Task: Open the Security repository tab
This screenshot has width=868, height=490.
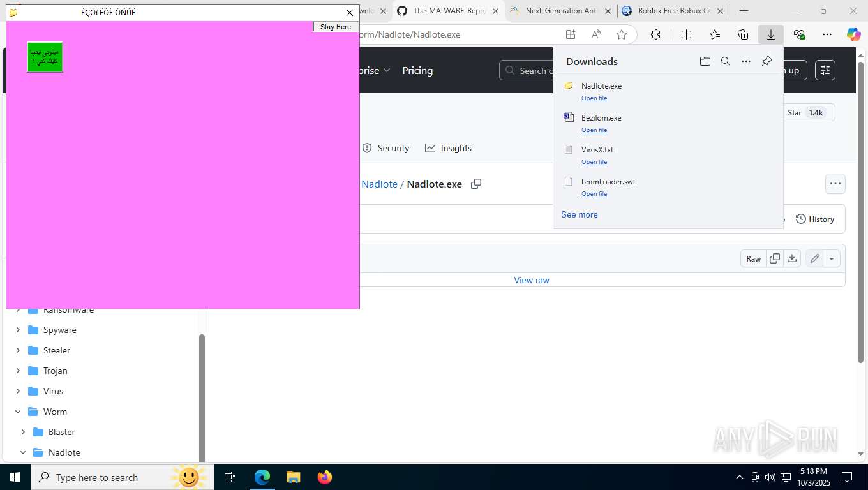Action: point(386,148)
